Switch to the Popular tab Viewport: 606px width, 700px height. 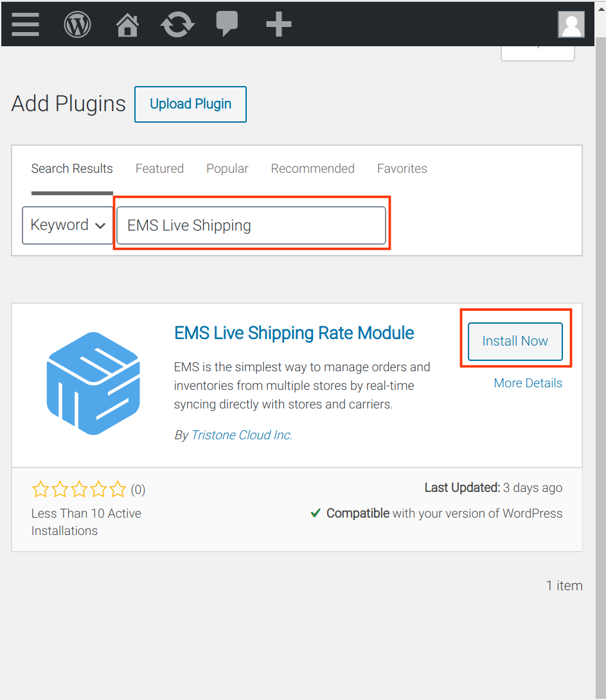[x=227, y=169]
